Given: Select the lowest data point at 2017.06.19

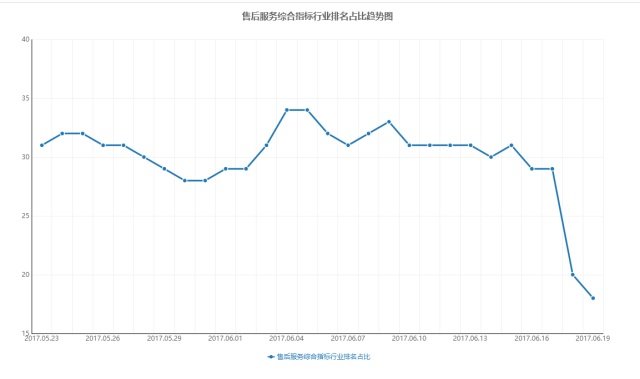Looking at the screenshot, I should click(x=593, y=298).
